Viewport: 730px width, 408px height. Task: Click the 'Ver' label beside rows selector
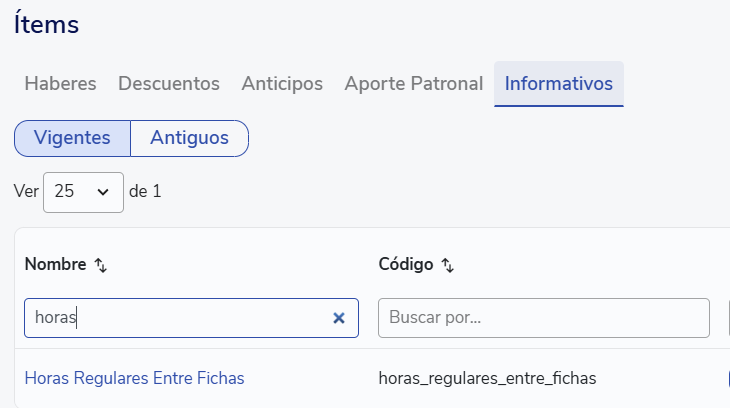26,191
